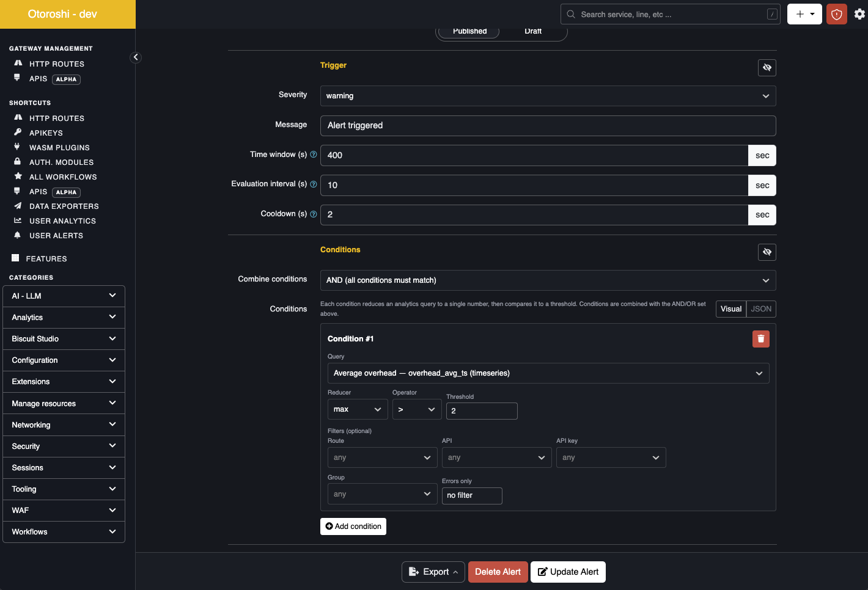The image size is (868, 590).
Task: Click the Delete Alert button
Action: point(498,572)
